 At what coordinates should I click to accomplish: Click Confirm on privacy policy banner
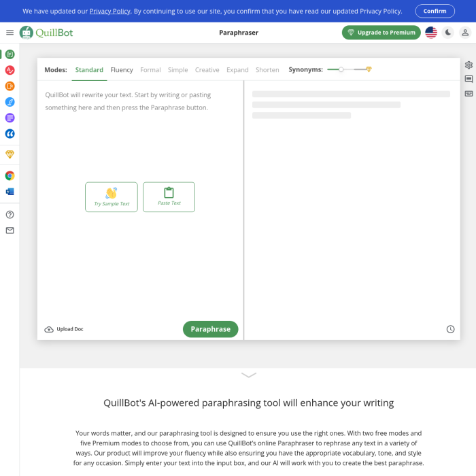coord(435,11)
